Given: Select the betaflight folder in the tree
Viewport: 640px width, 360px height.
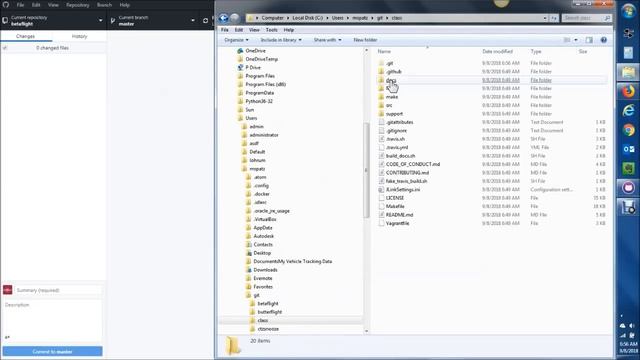Looking at the screenshot, I should (268, 304).
